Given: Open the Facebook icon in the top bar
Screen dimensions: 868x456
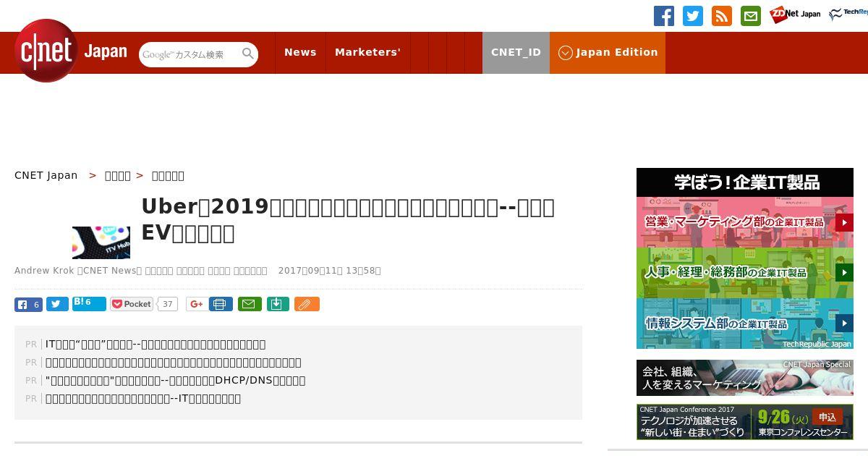Looking at the screenshot, I should pos(664,15).
